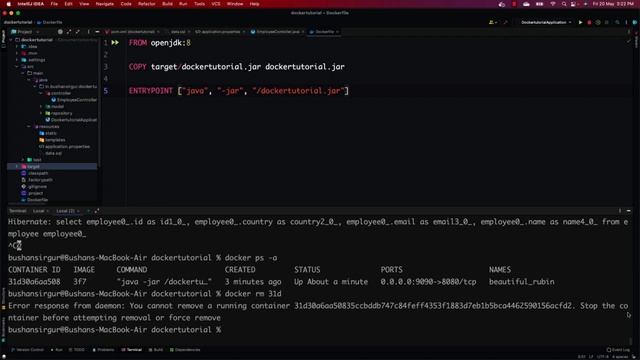Open DockertutorialApplication run configuration dropdown
The width and height of the screenshot is (640, 360).
tap(546, 22)
